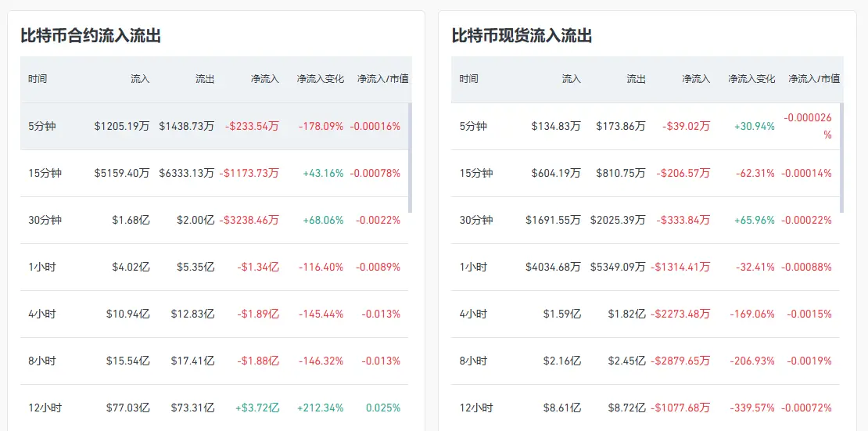Click spot inflow $1691.55万
The image size is (868, 431).
point(554,220)
